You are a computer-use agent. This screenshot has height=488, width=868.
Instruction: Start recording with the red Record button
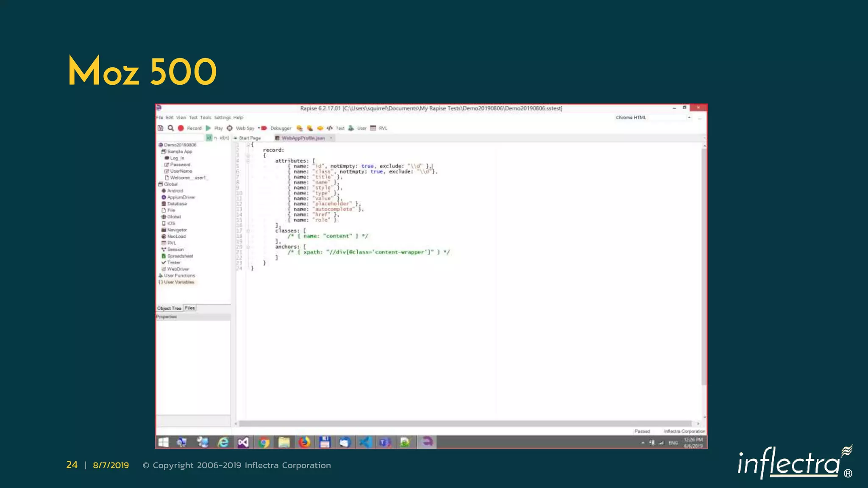point(181,128)
